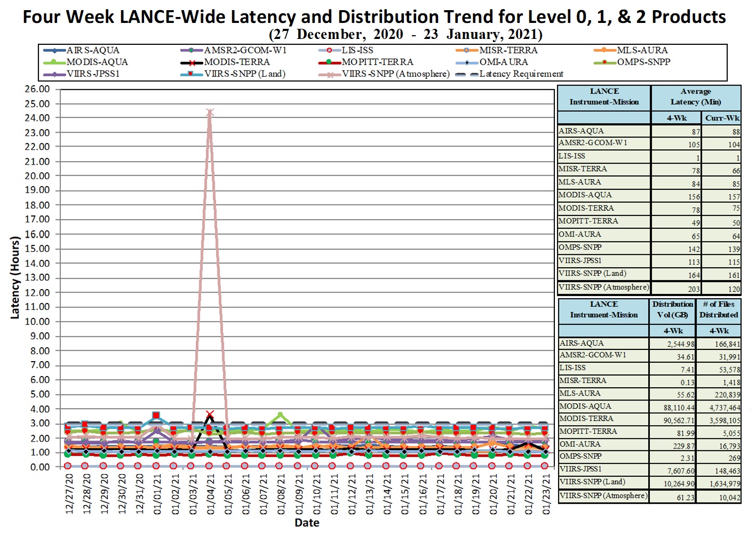Click the OMI-AURA legend entry
The width and height of the screenshot is (756, 543).
492,62
